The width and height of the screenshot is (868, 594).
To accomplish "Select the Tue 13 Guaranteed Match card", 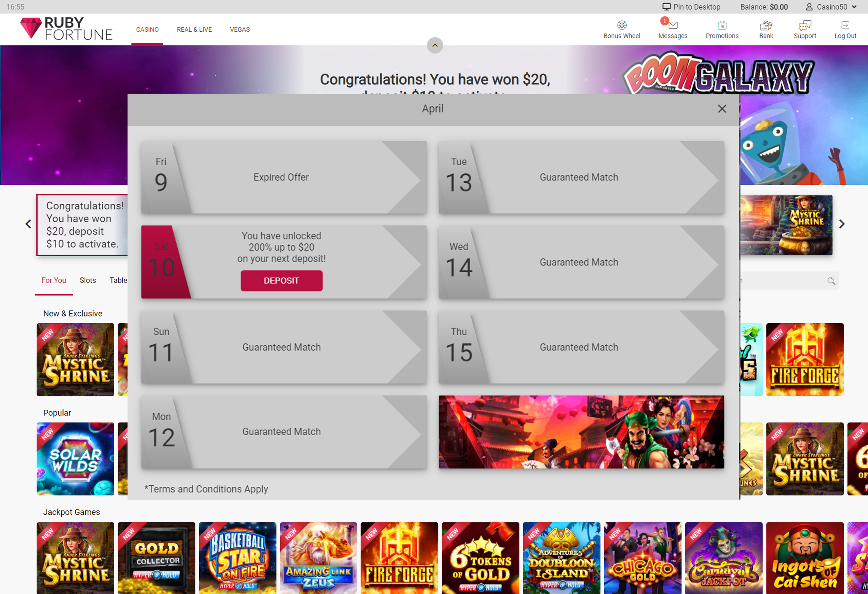I will click(581, 177).
